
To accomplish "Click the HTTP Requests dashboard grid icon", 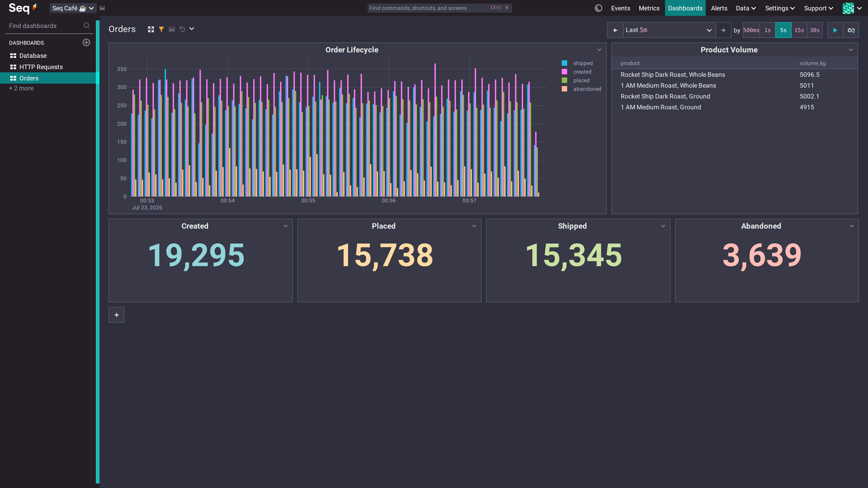I will coord(13,67).
